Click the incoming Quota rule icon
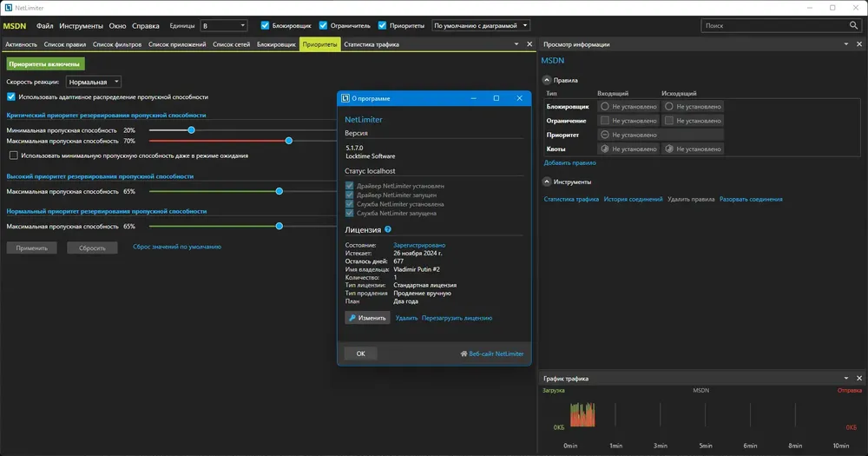This screenshot has height=456, width=868. click(x=604, y=149)
